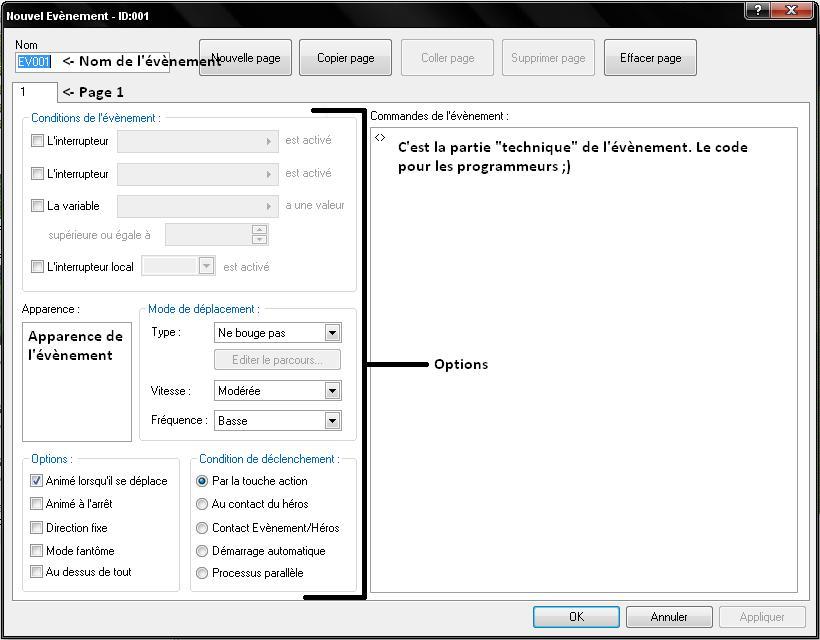Select Au contact du héros trigger

pyautogui.click(x=203, y=505)
